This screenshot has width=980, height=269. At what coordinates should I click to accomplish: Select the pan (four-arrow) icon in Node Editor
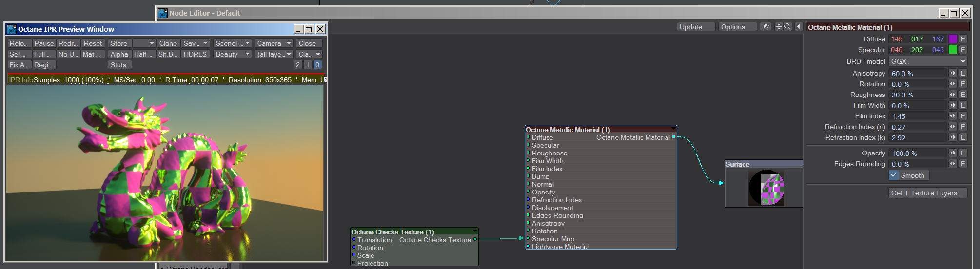[x=779, y=27]
